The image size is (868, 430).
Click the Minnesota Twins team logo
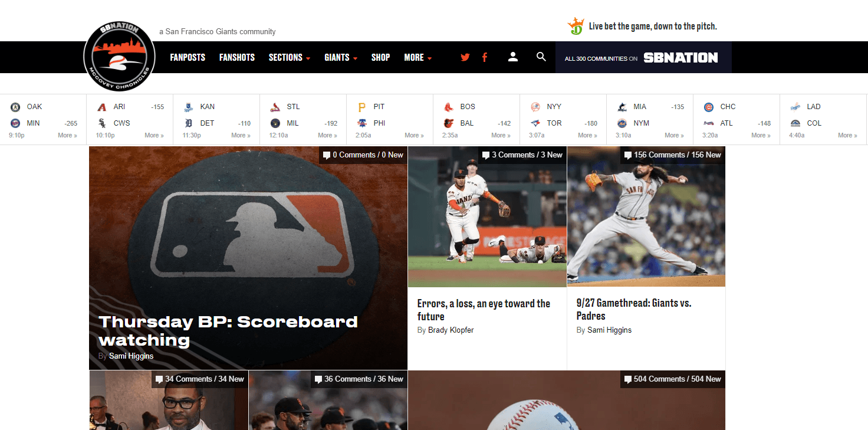(15, 123)
